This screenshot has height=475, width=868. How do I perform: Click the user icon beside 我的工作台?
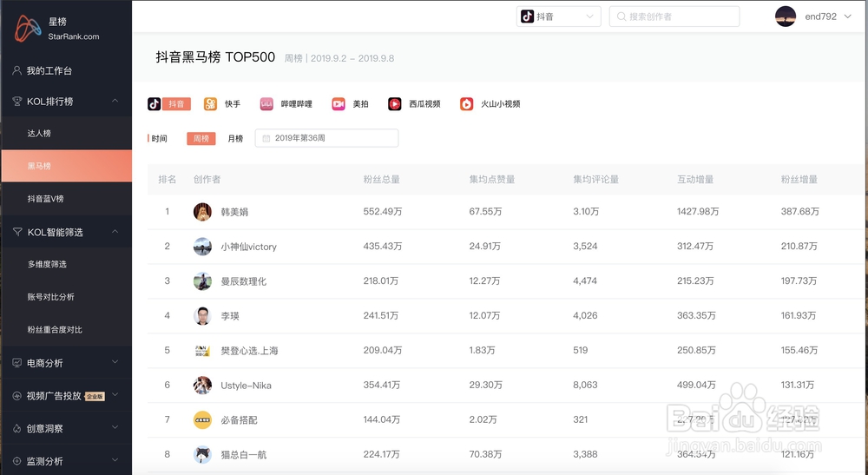(17, 70)
